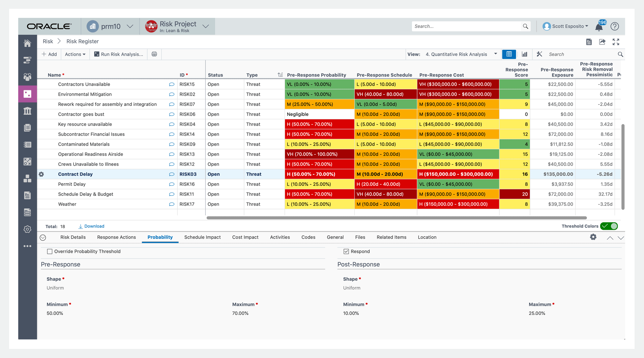Uncheck the Respond checkbox
The image size is (644, 358).
coord(346,251)
